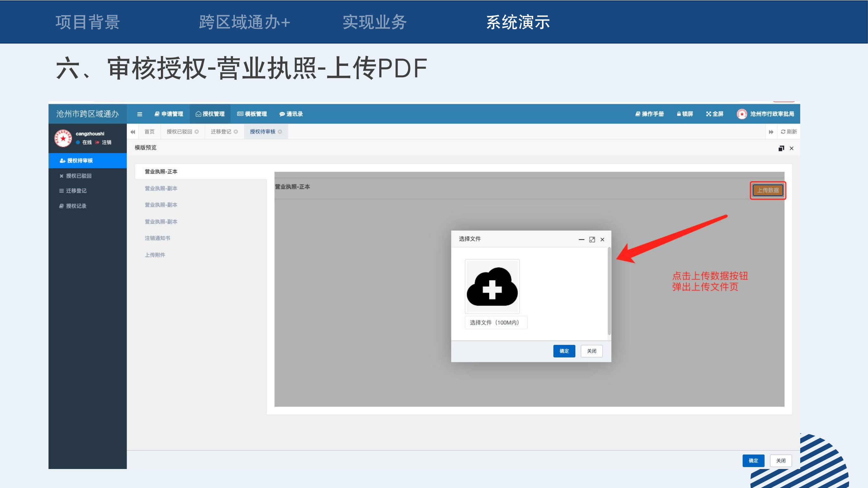Close the 迁移登记 tab

236,132
